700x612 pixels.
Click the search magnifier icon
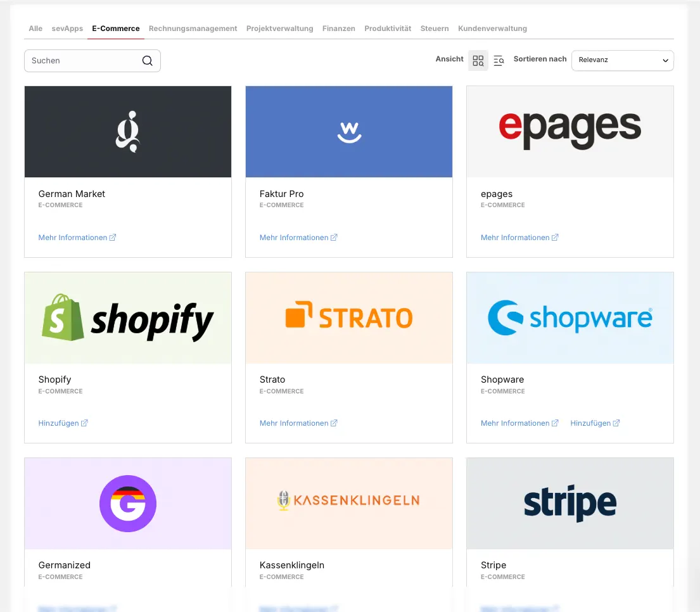point(147,61)
